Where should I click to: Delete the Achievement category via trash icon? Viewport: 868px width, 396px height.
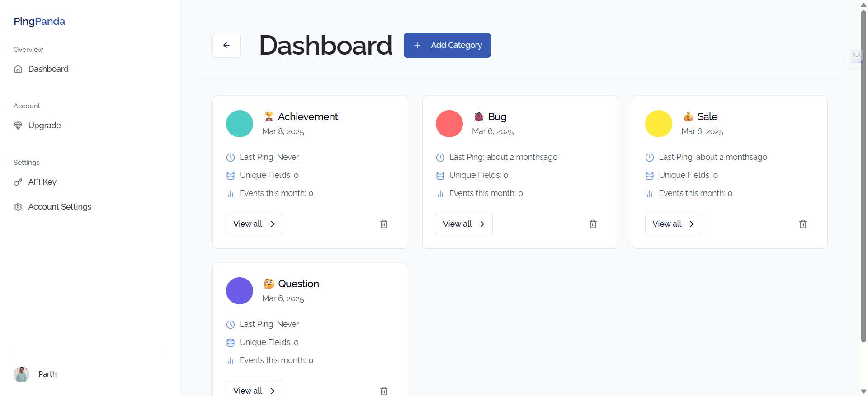[383, 224]
